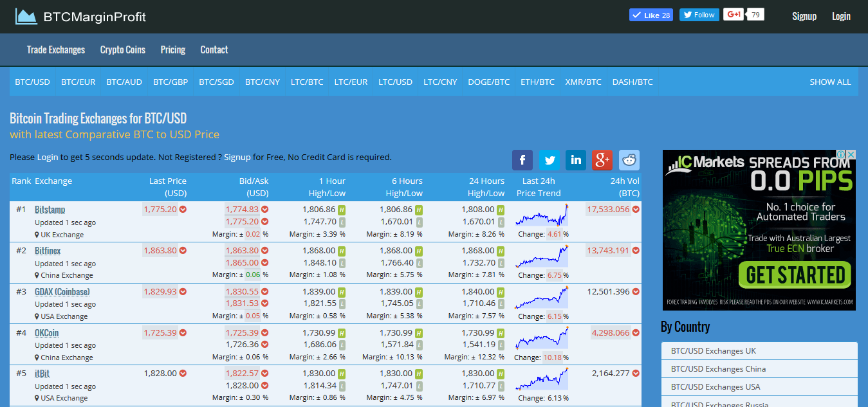Open Contact page

tap(214, 50)
